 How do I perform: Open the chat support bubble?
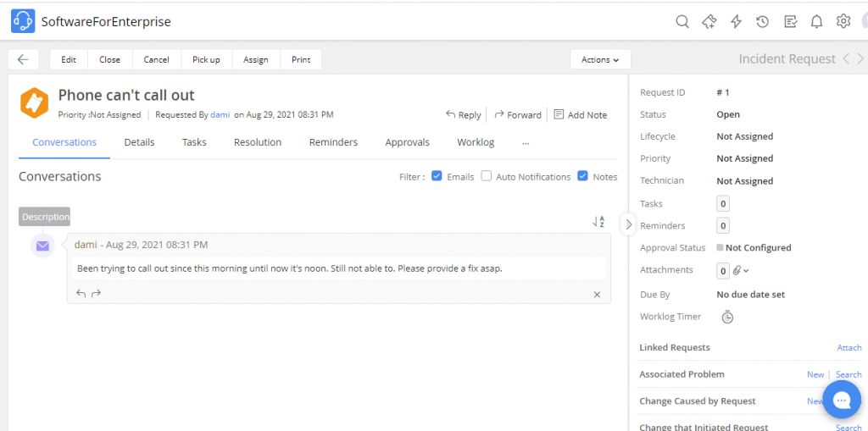841,401
